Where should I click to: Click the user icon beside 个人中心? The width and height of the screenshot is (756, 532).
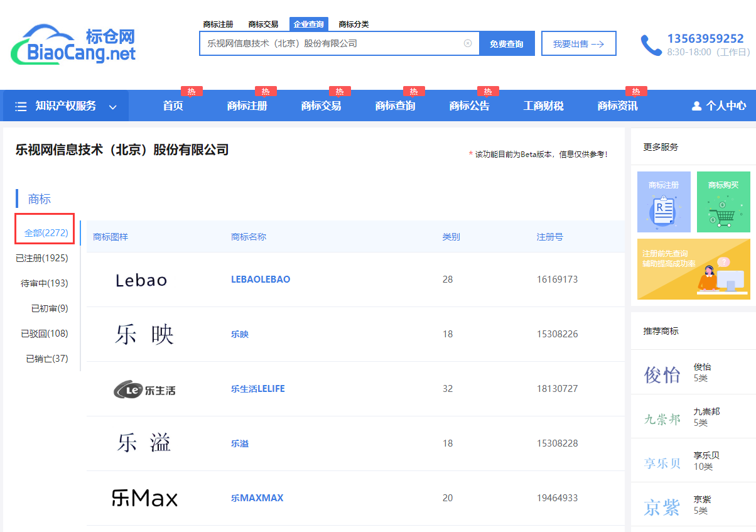pos(696,106)
